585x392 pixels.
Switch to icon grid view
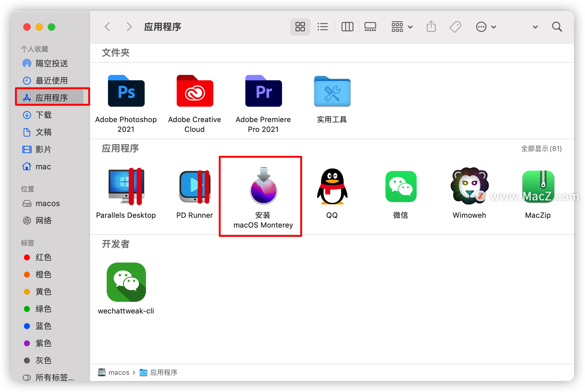coord(300,27)
